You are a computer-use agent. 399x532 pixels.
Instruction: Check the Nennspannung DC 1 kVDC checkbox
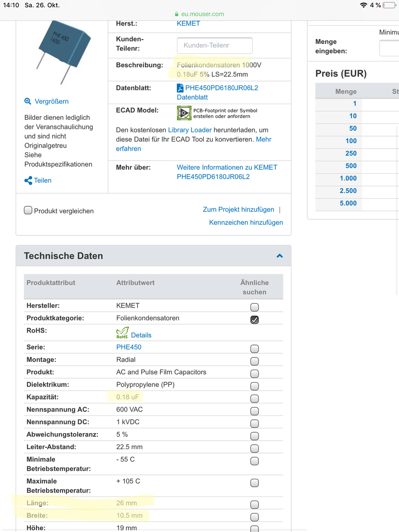tap(254, 423)
